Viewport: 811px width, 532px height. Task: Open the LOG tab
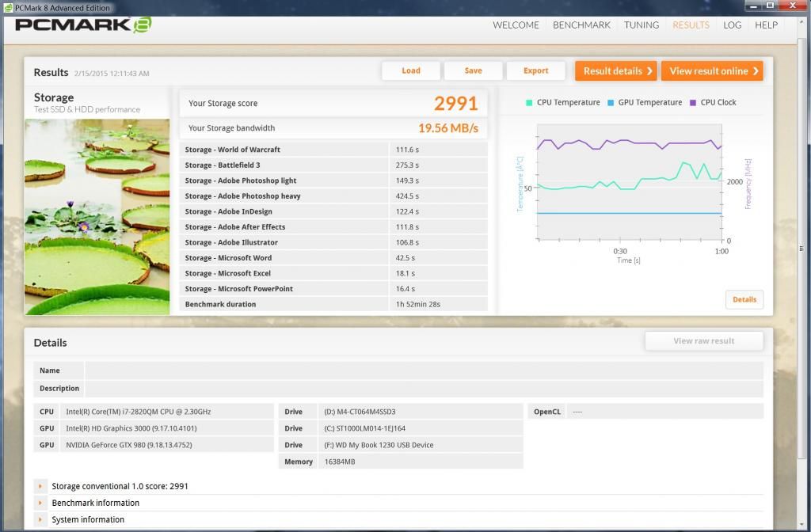click(x=732, y=25)
